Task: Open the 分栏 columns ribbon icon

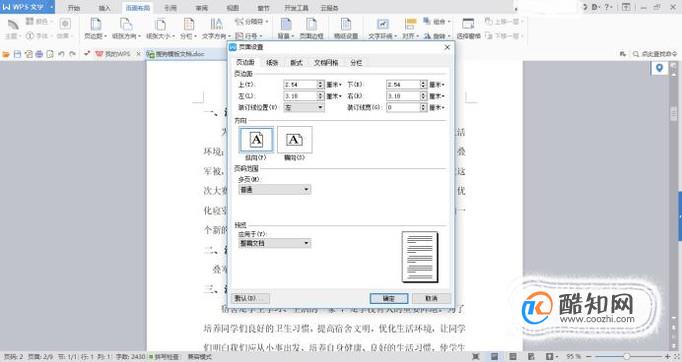Action: (188, 24)
